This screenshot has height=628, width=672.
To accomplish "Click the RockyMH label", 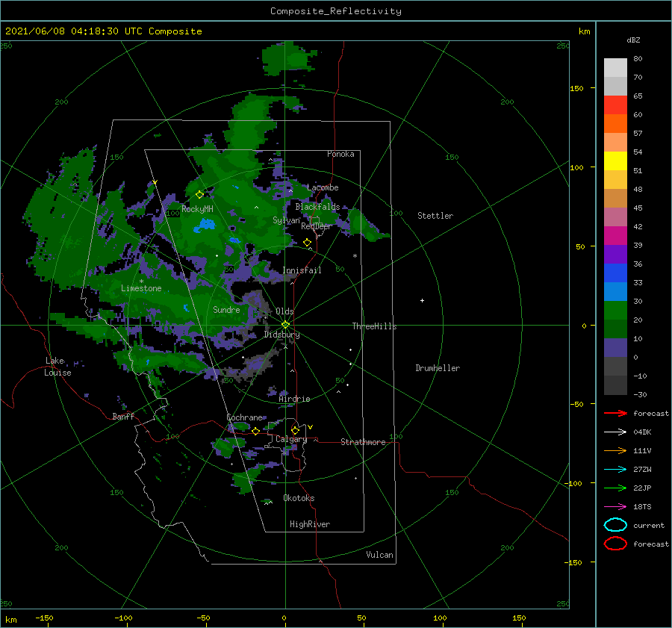I will (x=197, y=209).
